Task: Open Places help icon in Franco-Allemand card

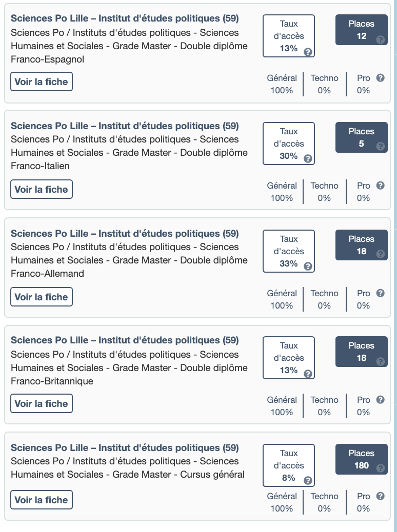Action: 380,254
